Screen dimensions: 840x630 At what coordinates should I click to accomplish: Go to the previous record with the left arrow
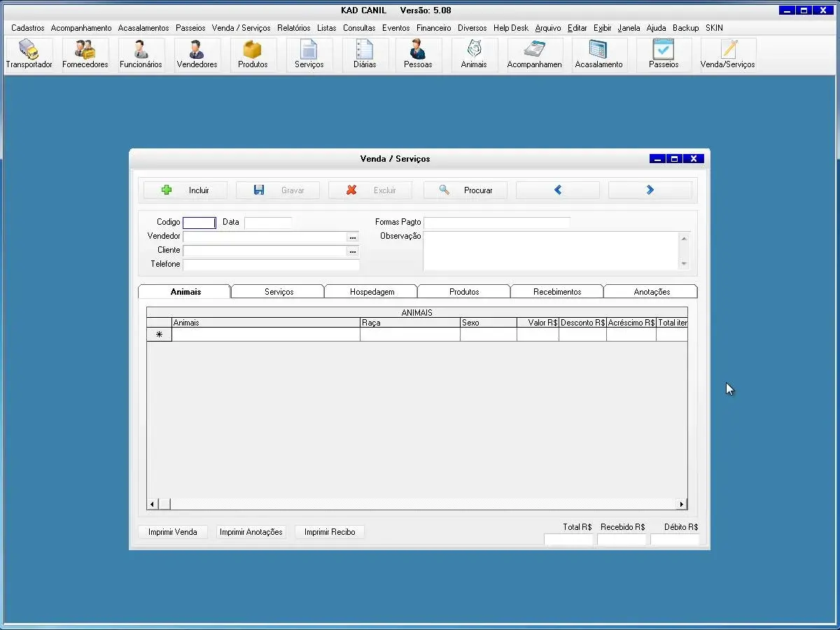click(557, 190)
